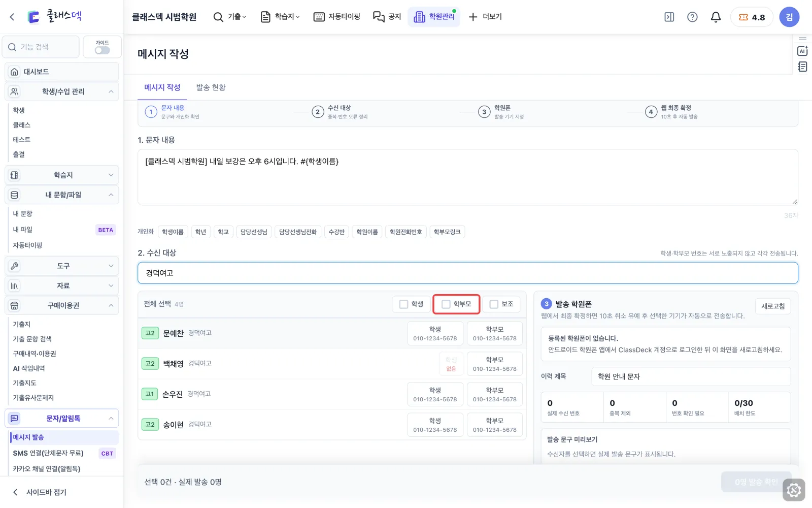This screenshot has height=508, width=812.
Task: Open the 기출 dropdown in top bar
Action: click(230, 17)
